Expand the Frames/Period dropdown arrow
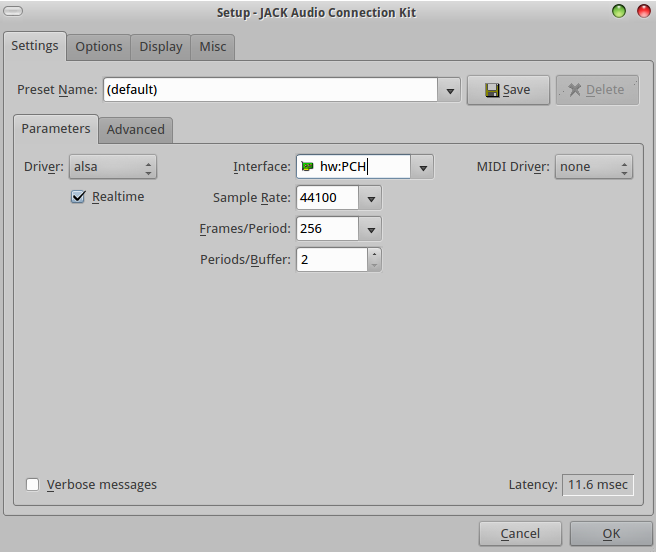The width and height of the screenshot is (656, 552). pos(371,229)
